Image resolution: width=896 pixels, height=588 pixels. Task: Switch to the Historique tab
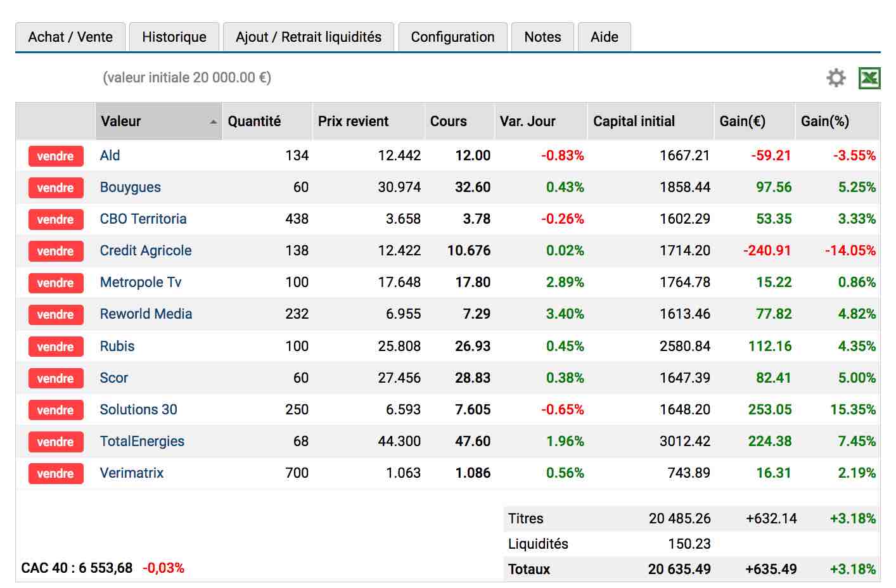[x=174, y=37]
